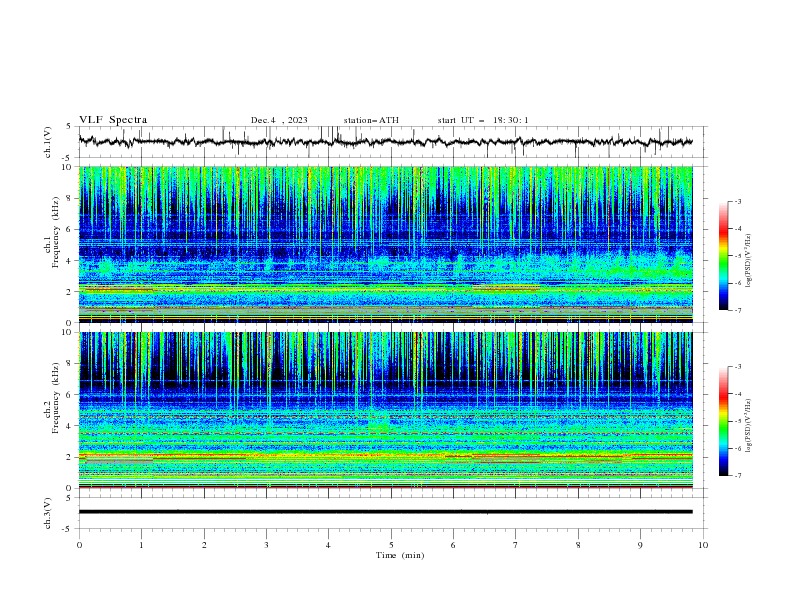Click the "ch.1(V)" waveform axis label
The height and width of the screenshot is (612, 792).
[x=48, y=142]
